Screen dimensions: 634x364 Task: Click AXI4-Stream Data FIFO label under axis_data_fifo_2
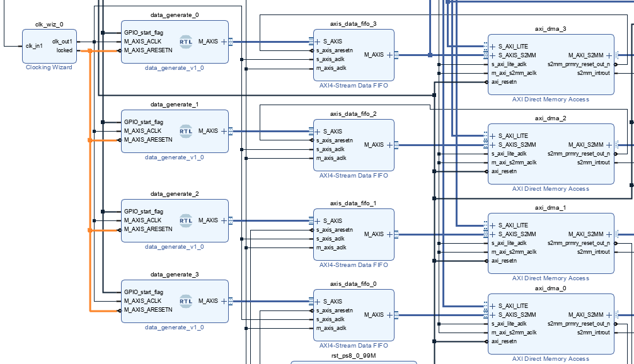click(354, 176)
